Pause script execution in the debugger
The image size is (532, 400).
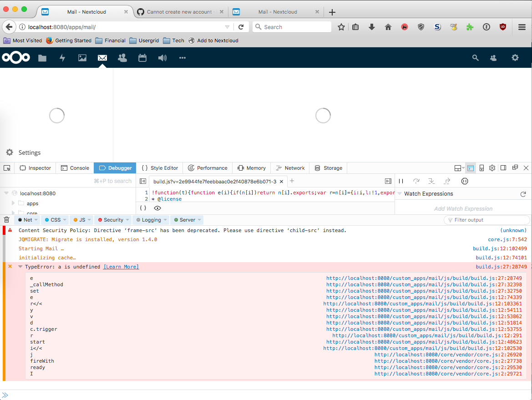pyautogui.click(x=401, y=181)
